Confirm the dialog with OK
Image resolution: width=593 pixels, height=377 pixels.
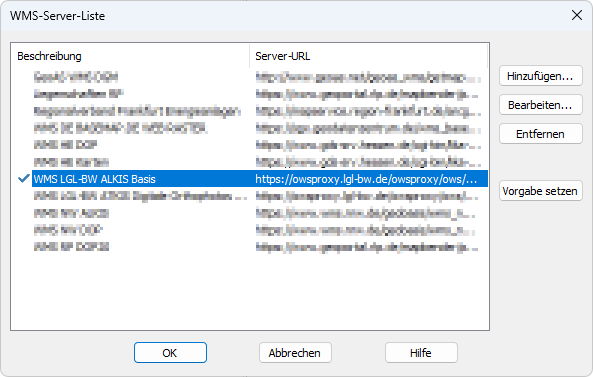click(170, 353)
